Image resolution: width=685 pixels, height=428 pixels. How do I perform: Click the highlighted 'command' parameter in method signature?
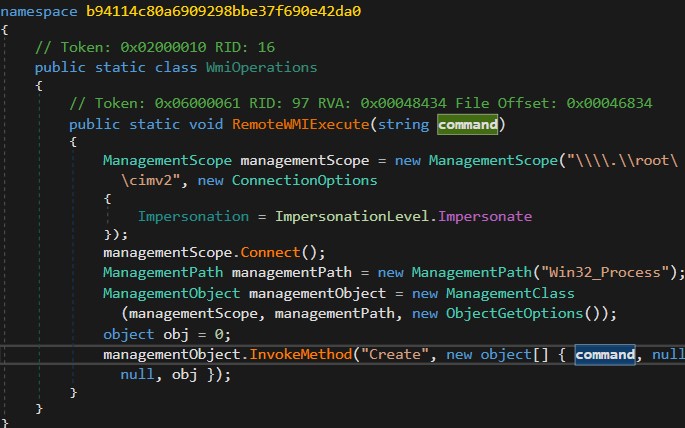coord(467,124)
